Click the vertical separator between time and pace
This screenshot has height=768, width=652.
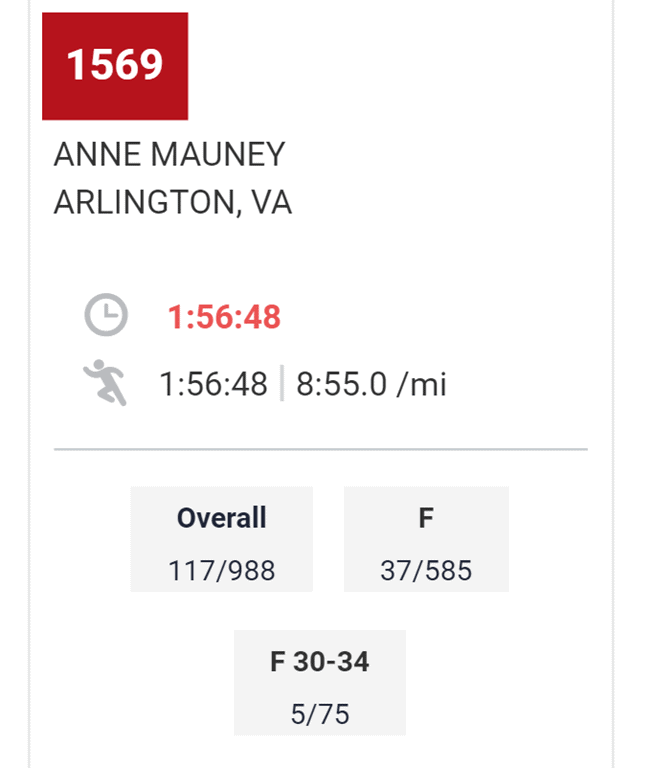tap(282, 384)
